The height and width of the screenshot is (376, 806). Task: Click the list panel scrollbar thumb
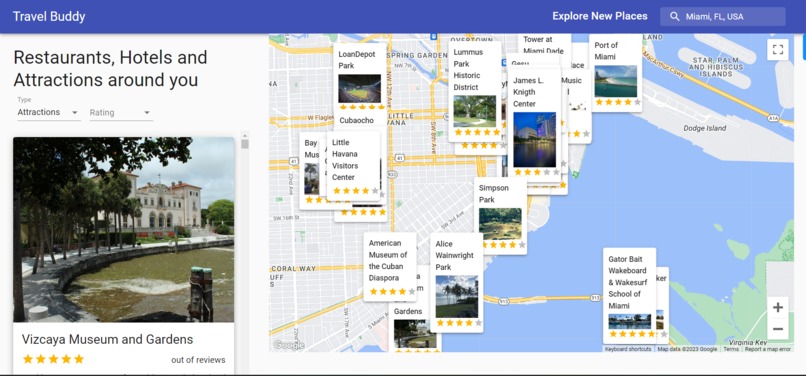(x=245, y=144)
